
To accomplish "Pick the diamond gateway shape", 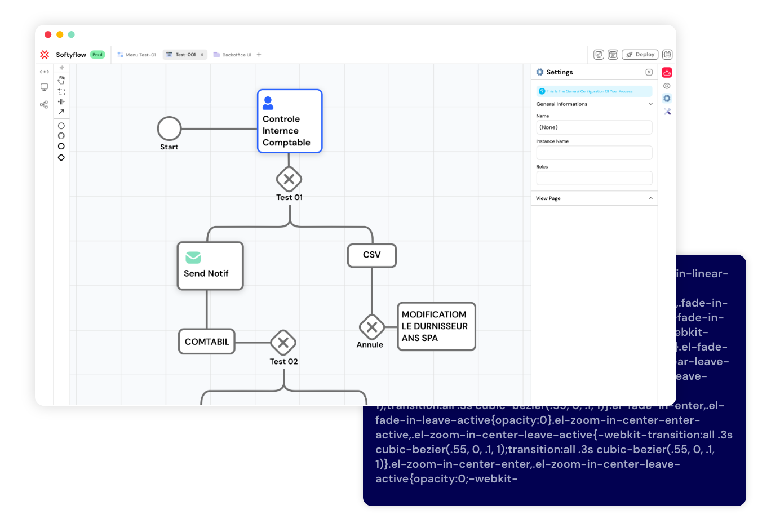I will click(x=61, y=157).
